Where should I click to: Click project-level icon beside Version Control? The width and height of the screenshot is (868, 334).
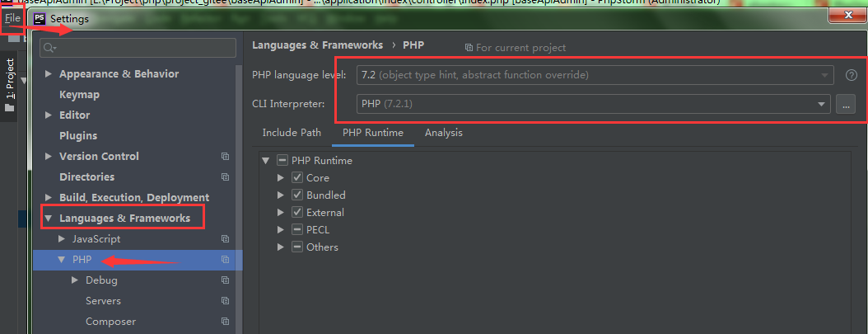[226, 156]
